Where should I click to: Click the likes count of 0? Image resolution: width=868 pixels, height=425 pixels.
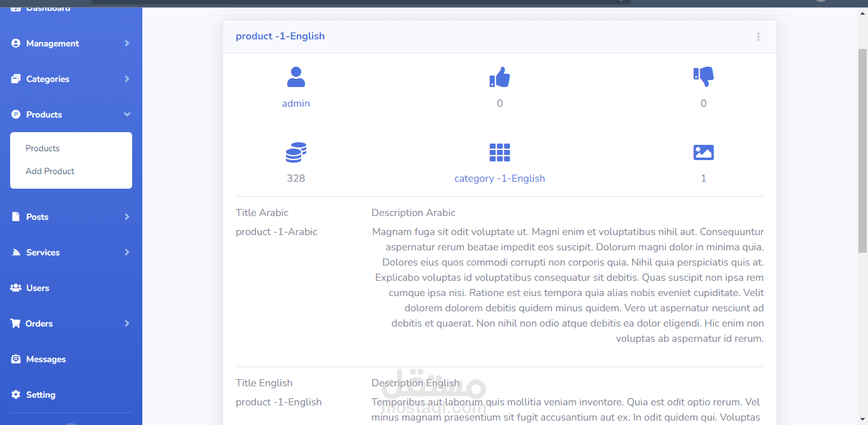[x=499, y=104]
